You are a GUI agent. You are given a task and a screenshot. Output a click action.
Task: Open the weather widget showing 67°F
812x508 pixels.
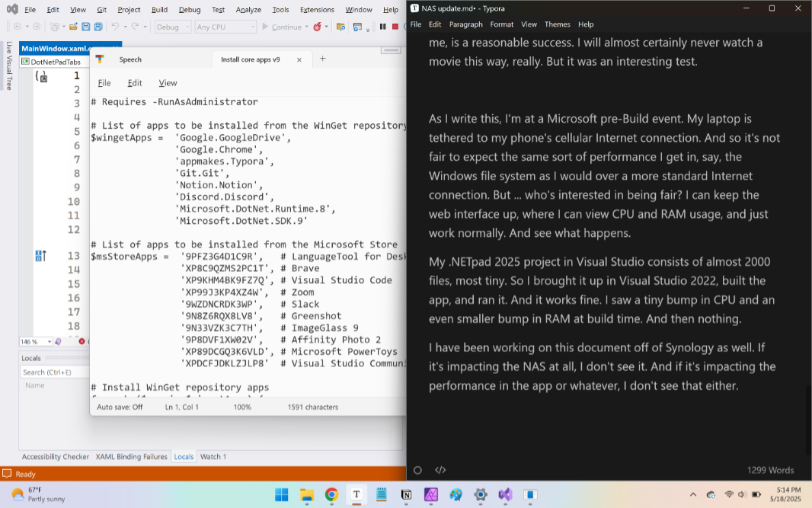[x=38, y=494]
